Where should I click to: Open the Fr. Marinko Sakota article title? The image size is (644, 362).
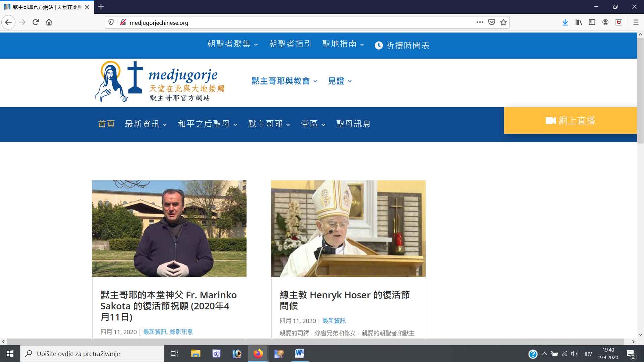point(168,306)
